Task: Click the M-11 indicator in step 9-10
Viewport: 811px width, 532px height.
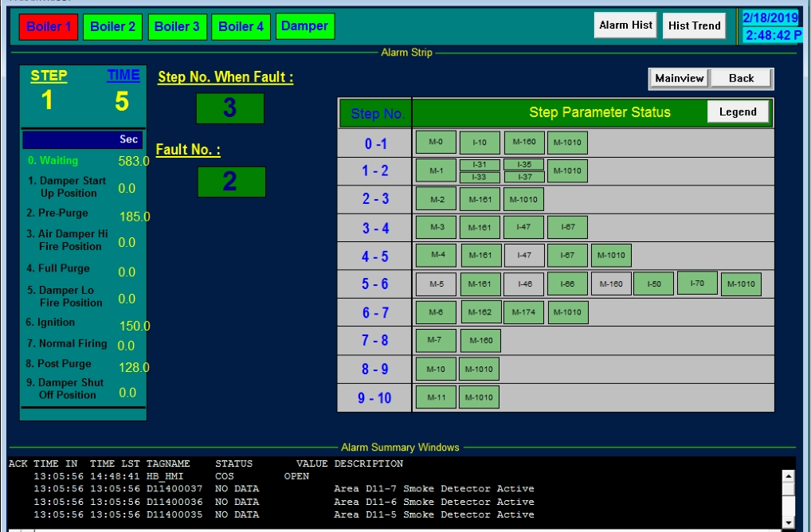Action: click(436, 397)
